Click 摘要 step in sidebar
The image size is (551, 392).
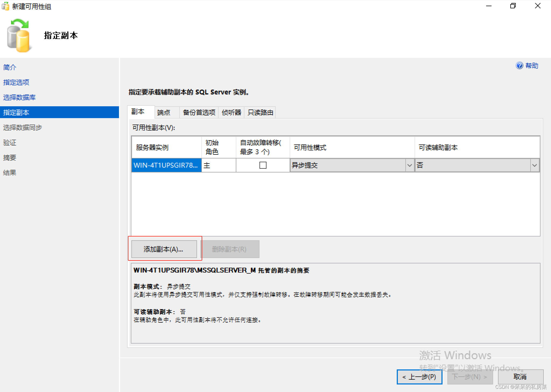click(10, 158)
